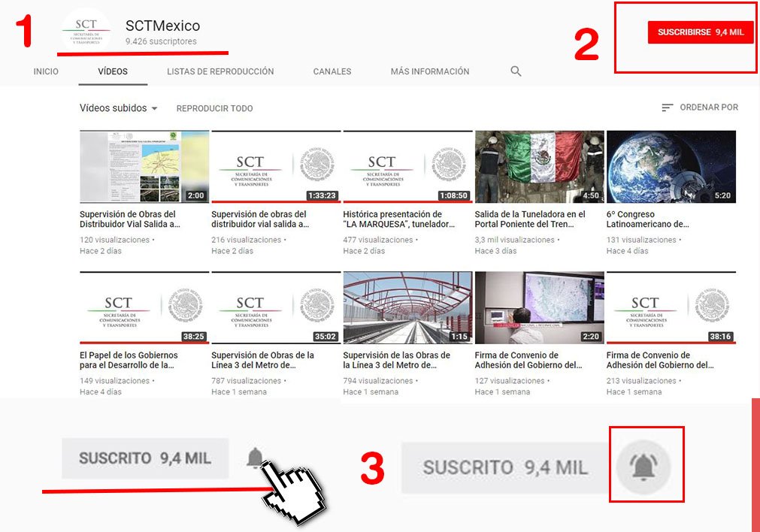Go to the CANALES tab
The width and height of the screenshot is (760, 532).
tap(332, 71)
